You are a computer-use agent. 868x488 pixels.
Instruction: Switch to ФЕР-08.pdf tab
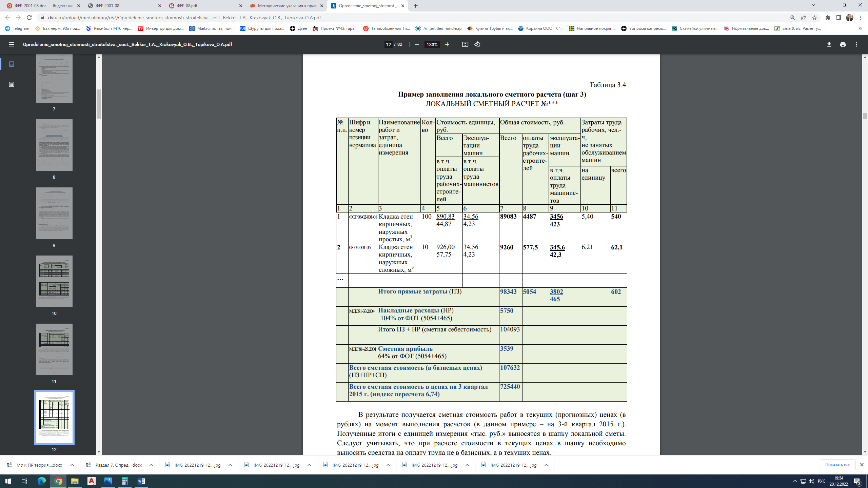(205, 6)
